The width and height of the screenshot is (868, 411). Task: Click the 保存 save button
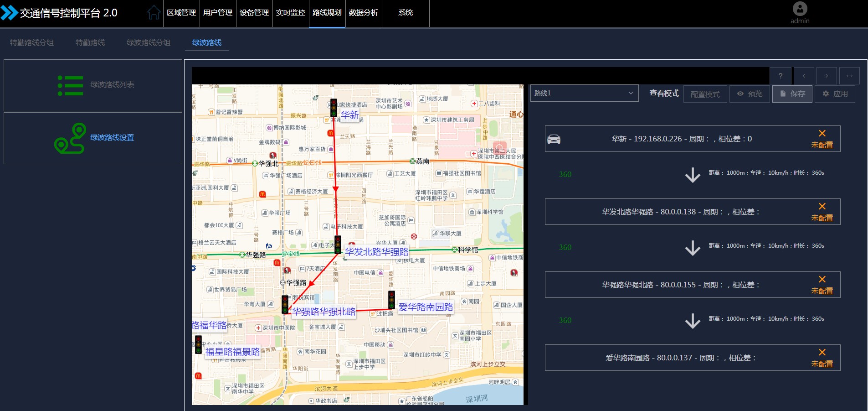pos(792,94)
